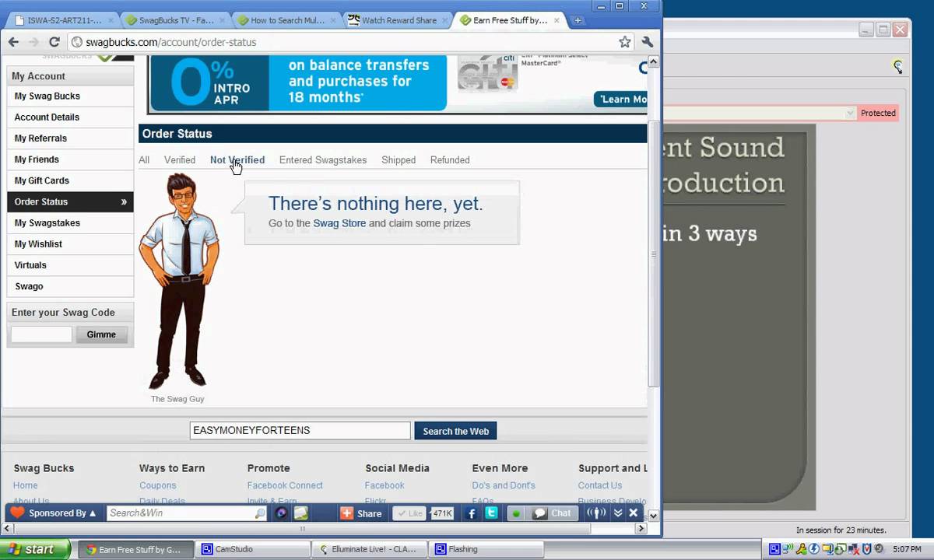Click the address bar URL
This screenshot has height=560, width=934.
tap(170, 42)
